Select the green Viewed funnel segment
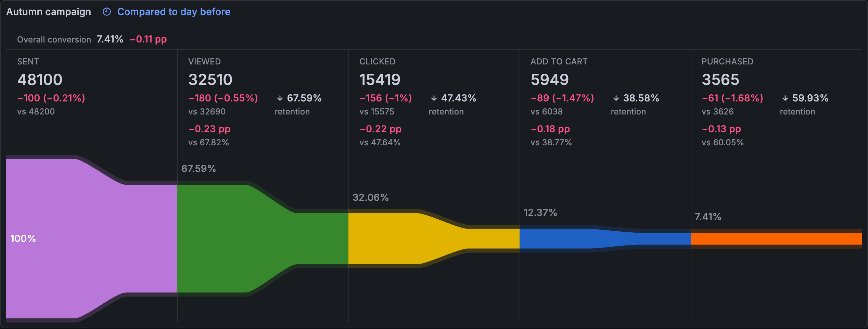 (x=263, y=239)
